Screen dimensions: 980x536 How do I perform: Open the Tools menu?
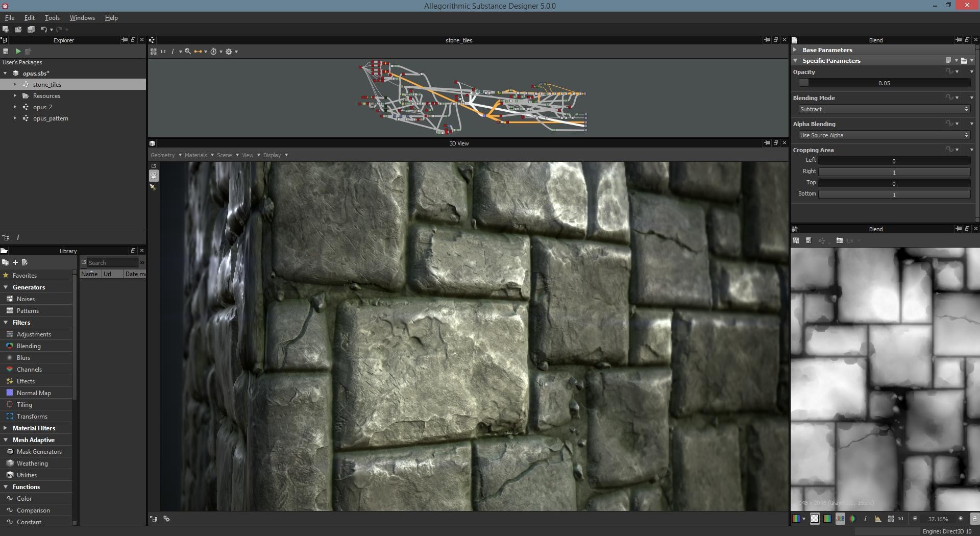point(52,17)
